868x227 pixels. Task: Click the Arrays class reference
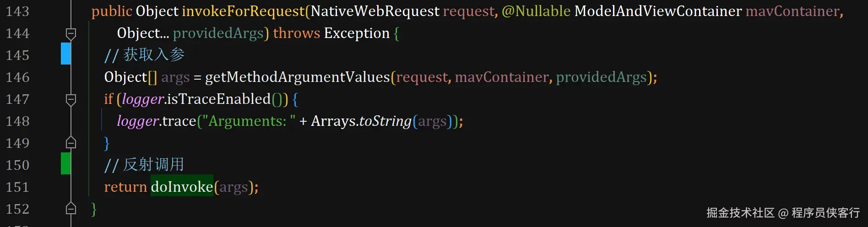pos(334,121)
